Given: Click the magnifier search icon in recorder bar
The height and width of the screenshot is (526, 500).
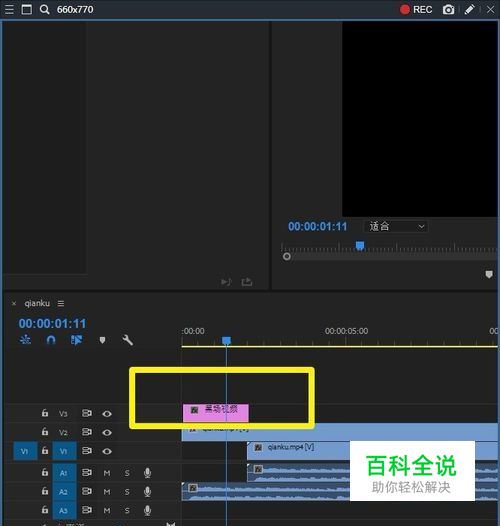Looking at the screenshot, I should [x=44, y=9].
